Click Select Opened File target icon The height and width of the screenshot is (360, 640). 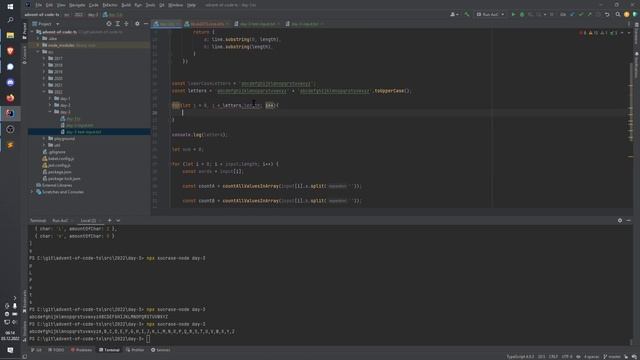tap(109, 24)
